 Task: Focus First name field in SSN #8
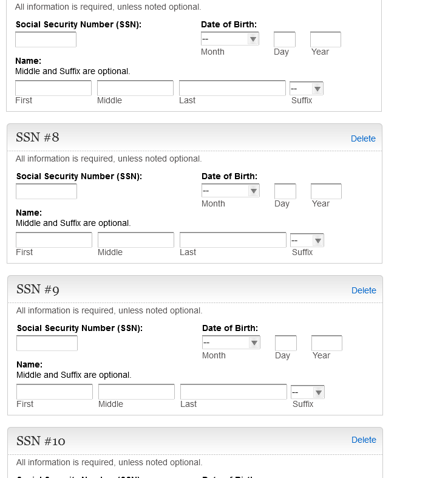(54, 240)
